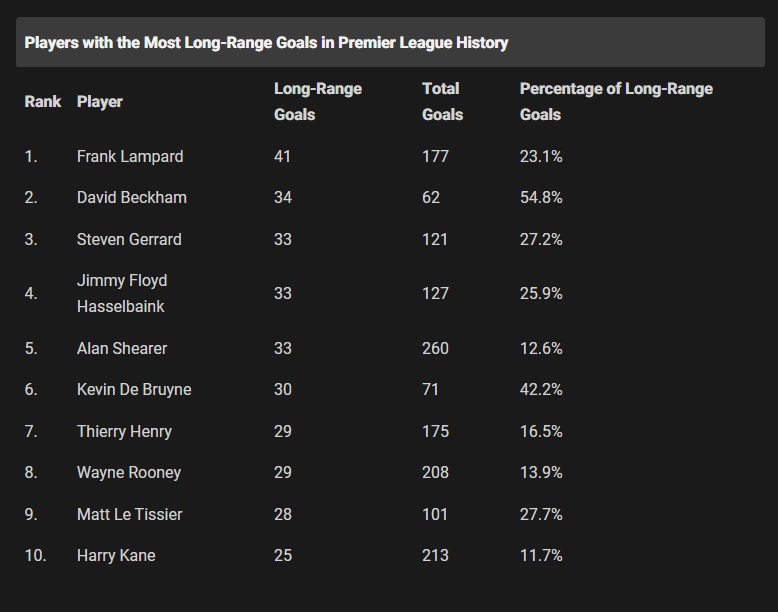This screenshot has width=778, height=612.
Task: Click Frank Lampard's long-range goals value 41
Action: click(x=282, y=157)
